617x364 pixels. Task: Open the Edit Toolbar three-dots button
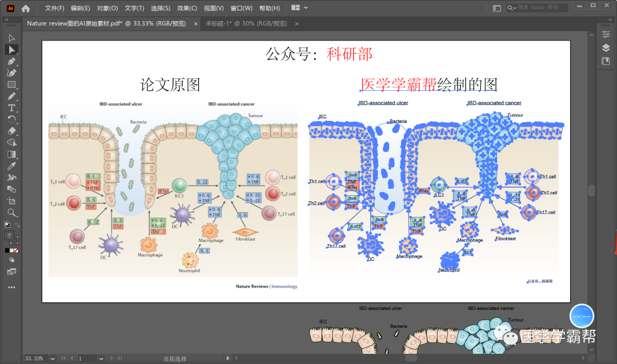[x=11, y=288]
